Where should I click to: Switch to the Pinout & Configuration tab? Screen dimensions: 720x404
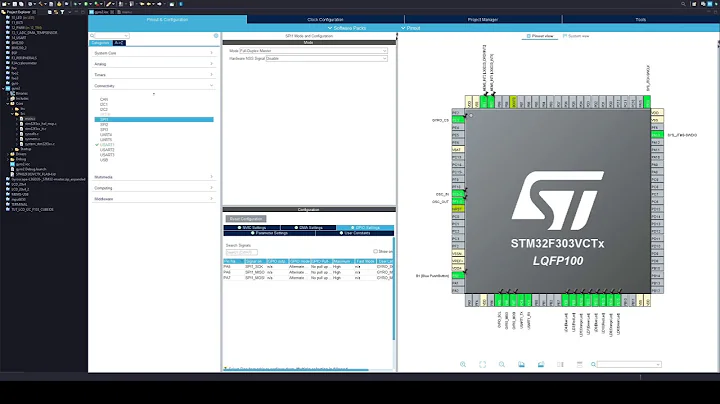pos(167,19)
